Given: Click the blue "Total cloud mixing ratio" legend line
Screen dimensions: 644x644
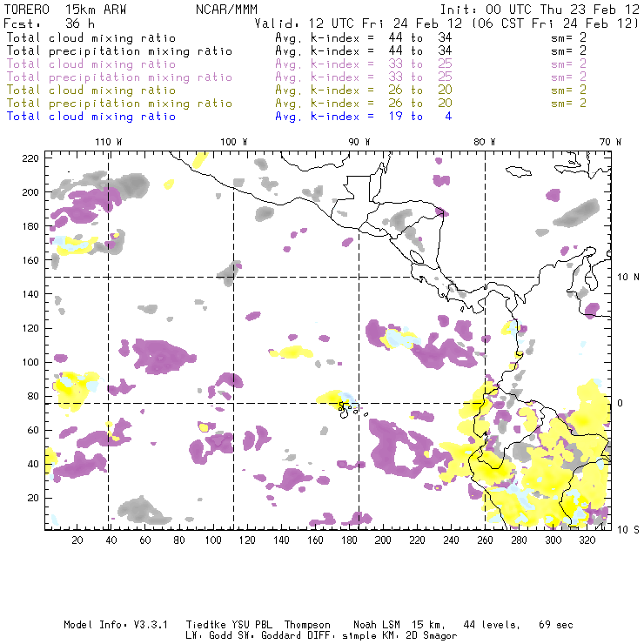Looking at the screenshot, I should pyautogui.click(x=91, y=117).
